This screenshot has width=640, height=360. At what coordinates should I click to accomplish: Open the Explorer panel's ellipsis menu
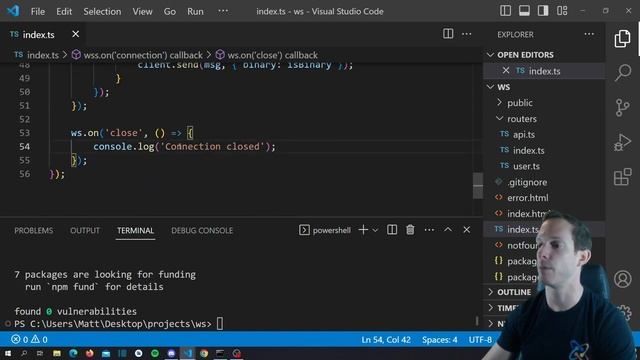[589, 34]
